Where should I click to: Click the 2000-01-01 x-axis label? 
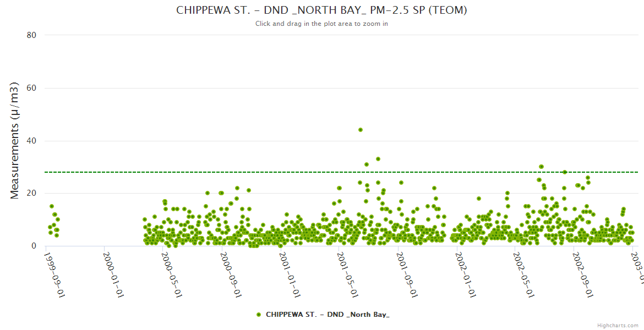[113, 267]
